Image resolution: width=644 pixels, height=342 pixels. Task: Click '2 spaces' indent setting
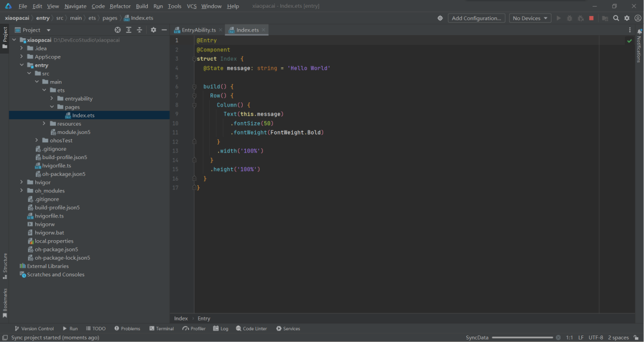pos(618,337)
